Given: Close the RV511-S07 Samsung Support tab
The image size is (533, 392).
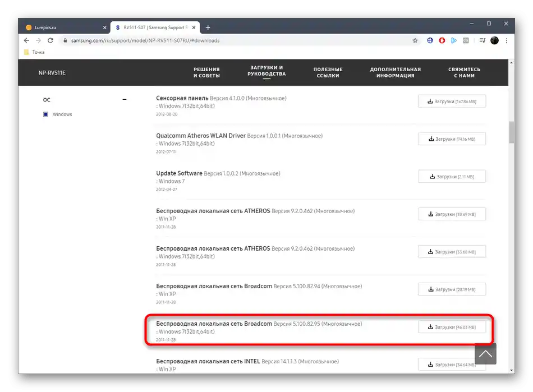Looking at the screenshot, I should [194, 27].
